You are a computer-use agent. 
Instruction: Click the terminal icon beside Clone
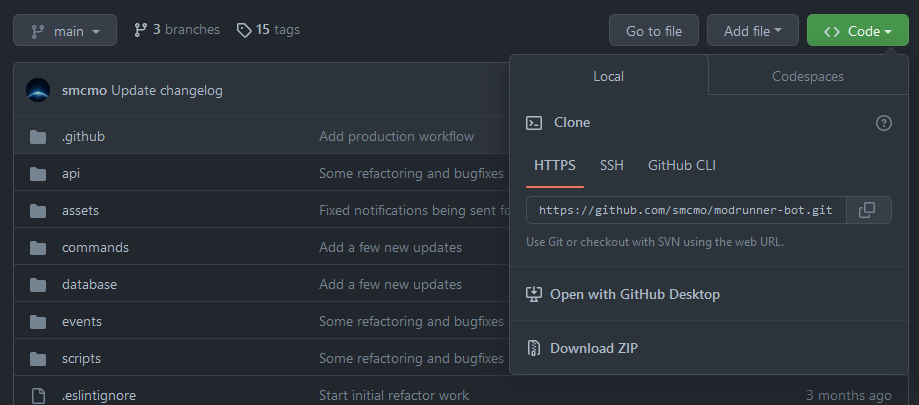pos(533,123)
